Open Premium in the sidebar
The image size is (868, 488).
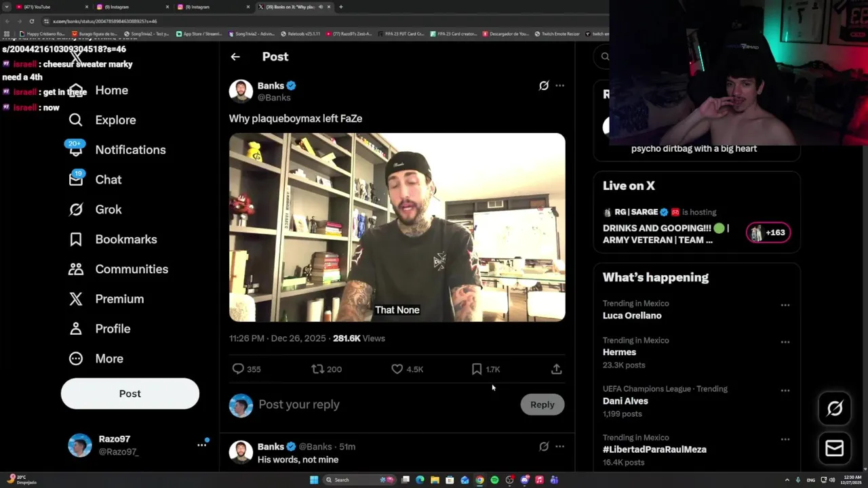pyautogui.click(x=106, y=299)
